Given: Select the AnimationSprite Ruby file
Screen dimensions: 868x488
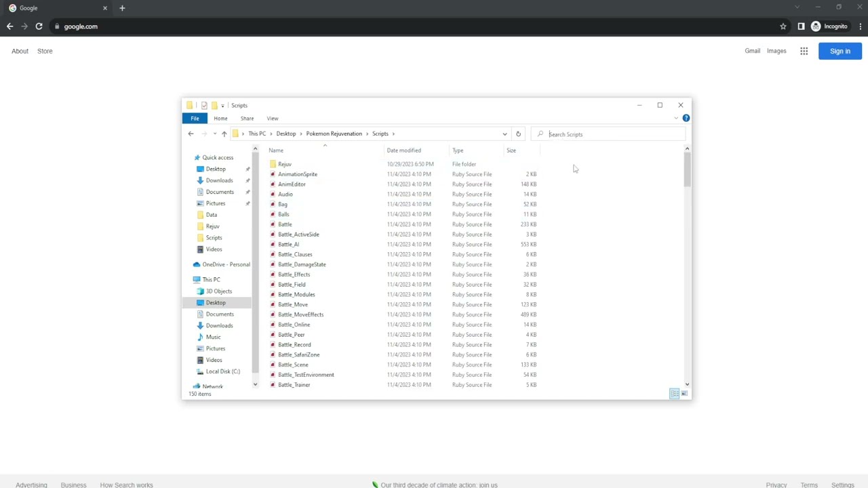Looking at the screenshot, I should pos(297,174).
